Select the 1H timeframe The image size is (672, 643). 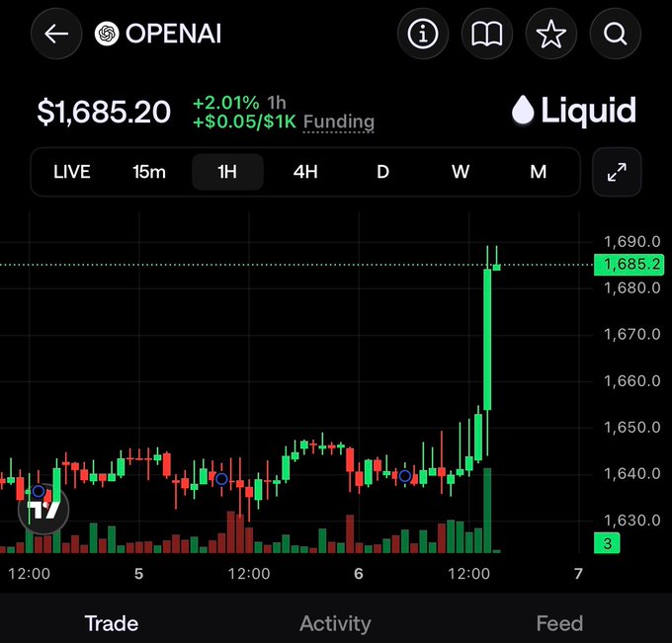pyautogui.click(x=227, y=172)
